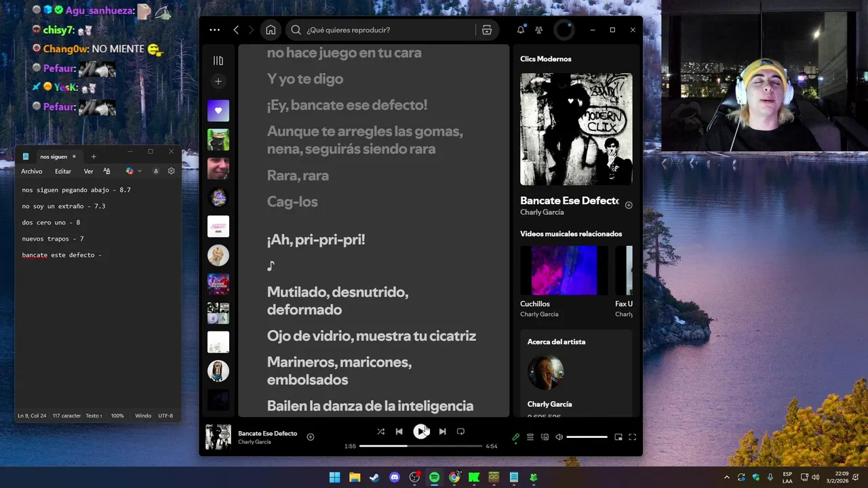Open the playback queue
868x488 pixels.
tap(530, 437)
